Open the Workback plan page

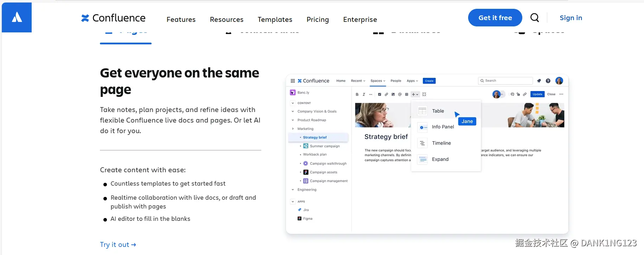point(315,155)
